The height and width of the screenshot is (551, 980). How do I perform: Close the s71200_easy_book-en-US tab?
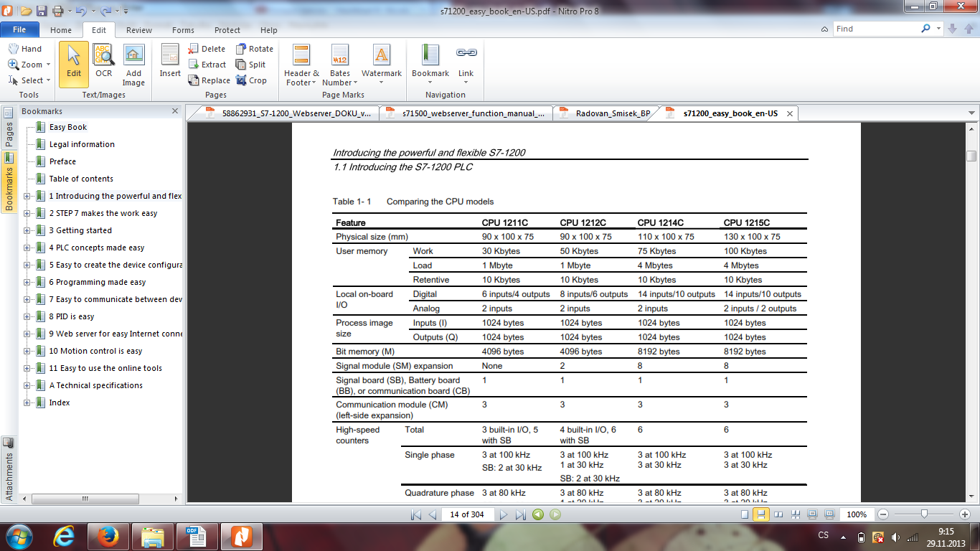790,113
